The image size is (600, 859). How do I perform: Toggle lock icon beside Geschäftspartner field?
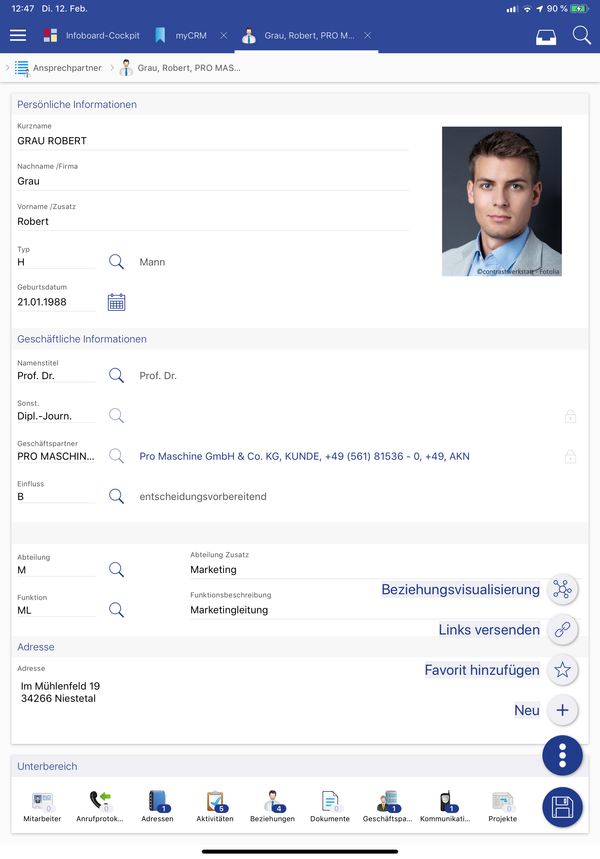pos(570,457)
